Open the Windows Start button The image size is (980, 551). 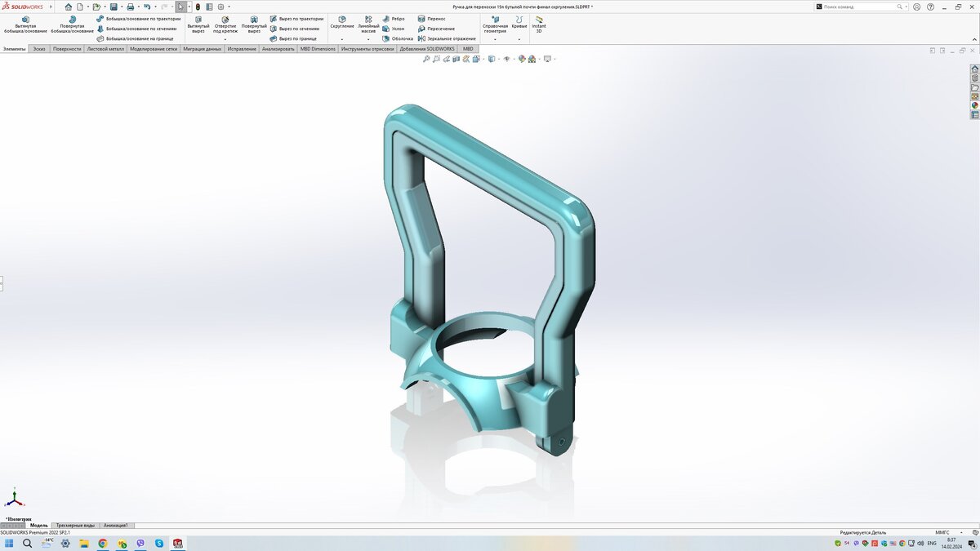(9, 543)
